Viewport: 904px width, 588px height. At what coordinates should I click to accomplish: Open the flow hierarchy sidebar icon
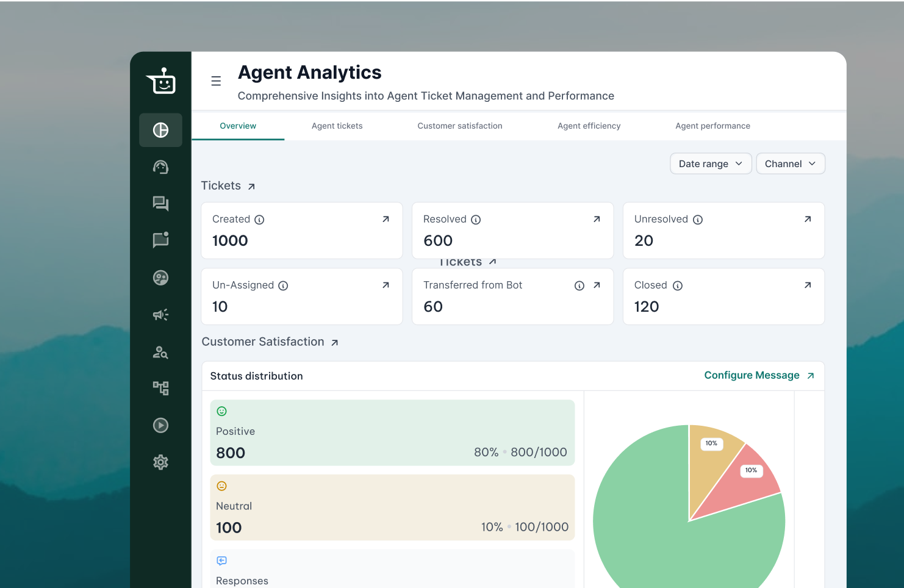tap(160, 388)
